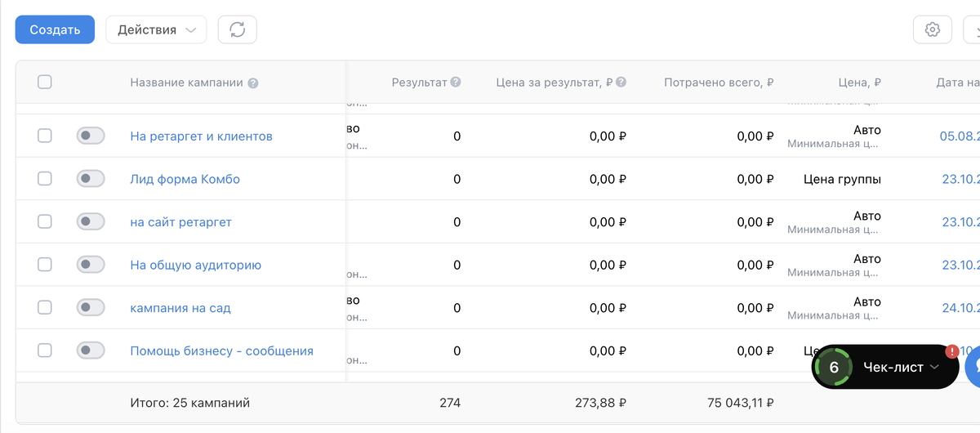
Task: Click help icon beside Результат column
Action: [x=456, y=82]
